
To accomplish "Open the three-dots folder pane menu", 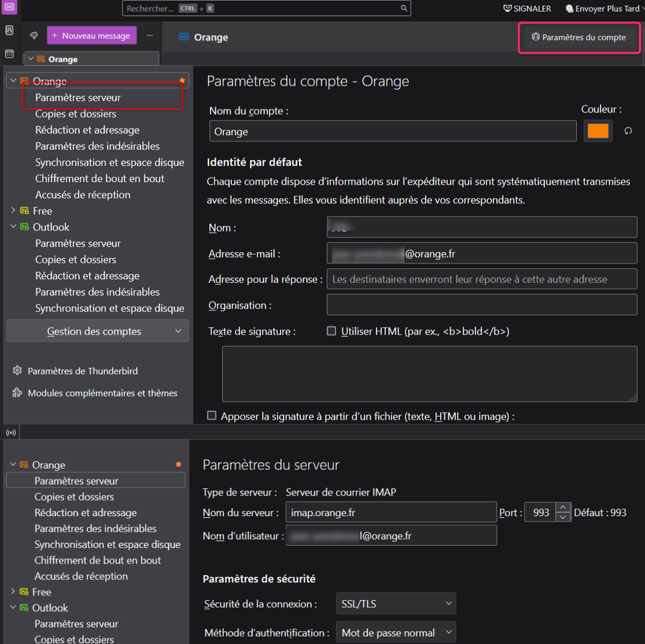I will (x=150, y=36).
